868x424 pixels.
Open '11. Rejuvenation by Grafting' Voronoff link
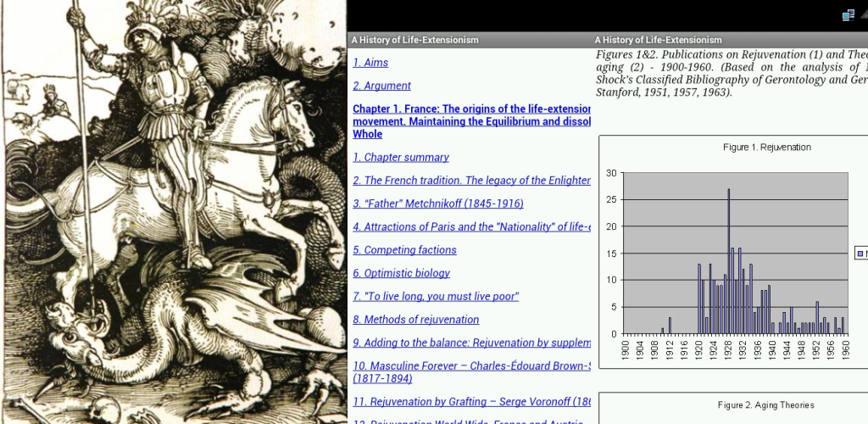(471, 402)
